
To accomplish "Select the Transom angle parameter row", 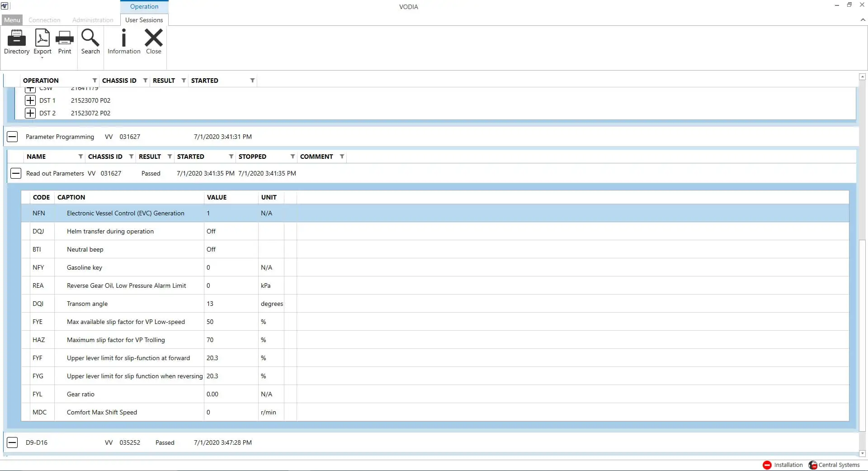I will (136, 303).
